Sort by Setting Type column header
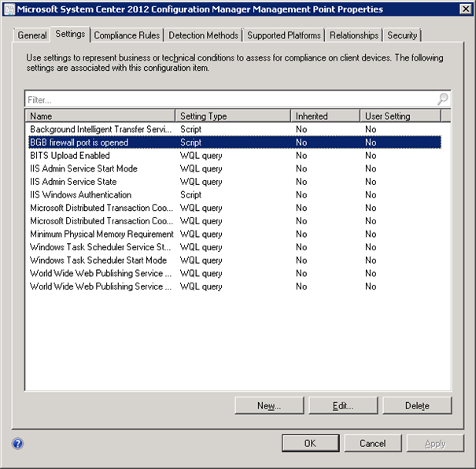Viewport: 476px width, 469px height. tap(233, 116)
